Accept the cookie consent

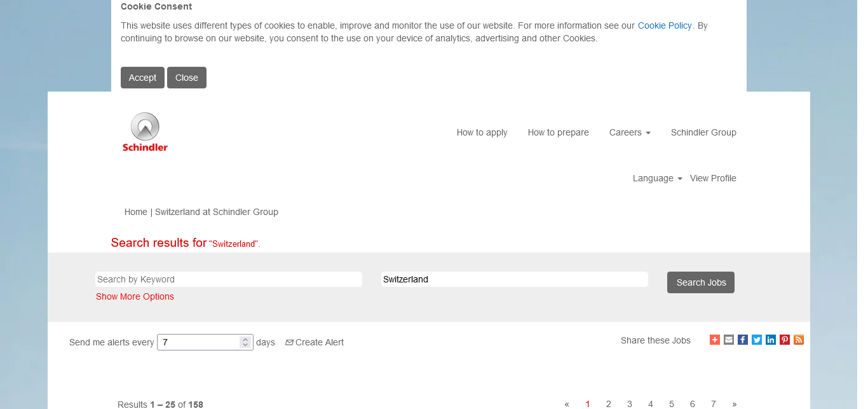point(142,78)
